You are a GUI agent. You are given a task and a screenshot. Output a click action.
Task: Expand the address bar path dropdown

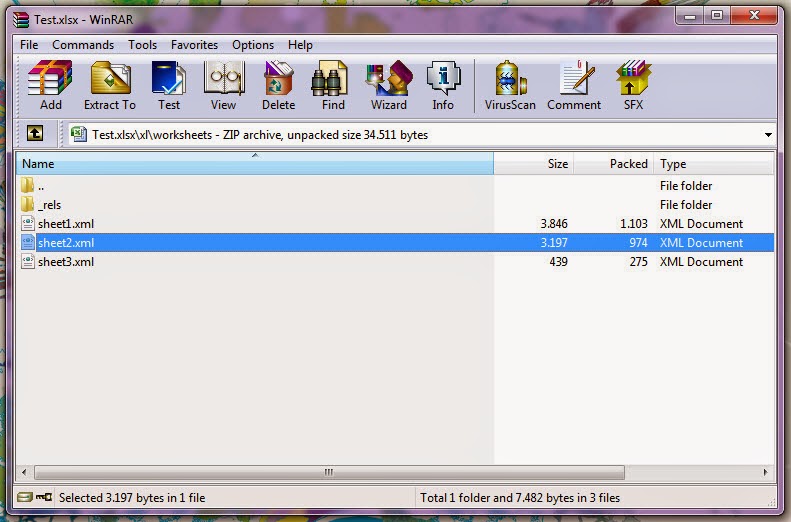(x=768, y=135)
